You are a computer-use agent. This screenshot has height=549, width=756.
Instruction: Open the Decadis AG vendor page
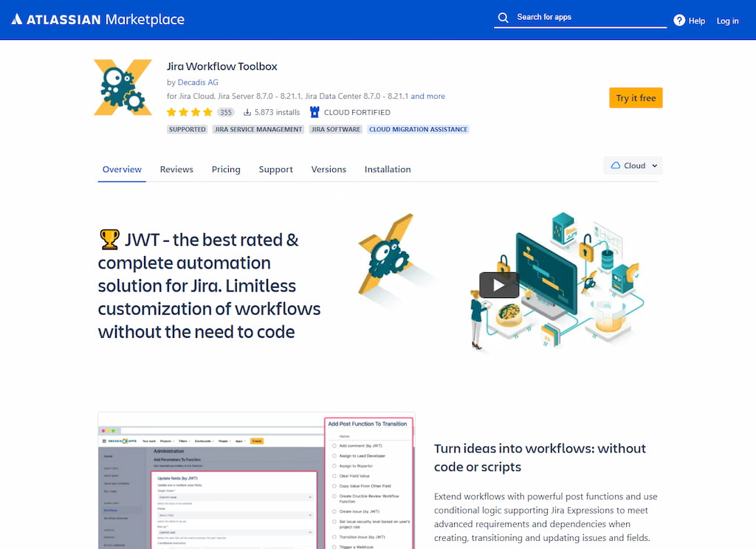(196, 82)
